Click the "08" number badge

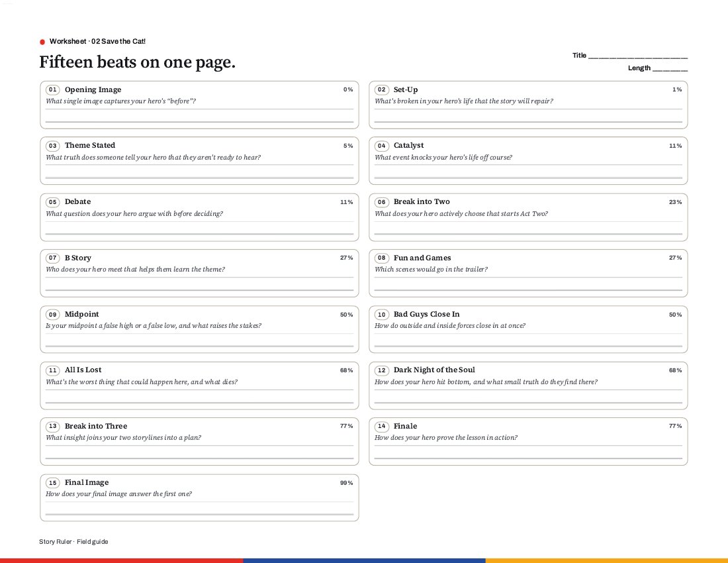pos(382,258)
